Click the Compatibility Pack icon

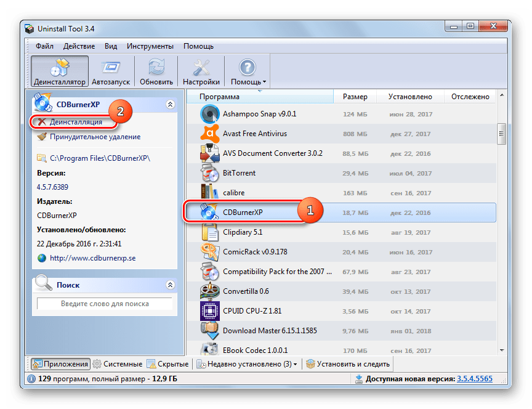[210, 272]
